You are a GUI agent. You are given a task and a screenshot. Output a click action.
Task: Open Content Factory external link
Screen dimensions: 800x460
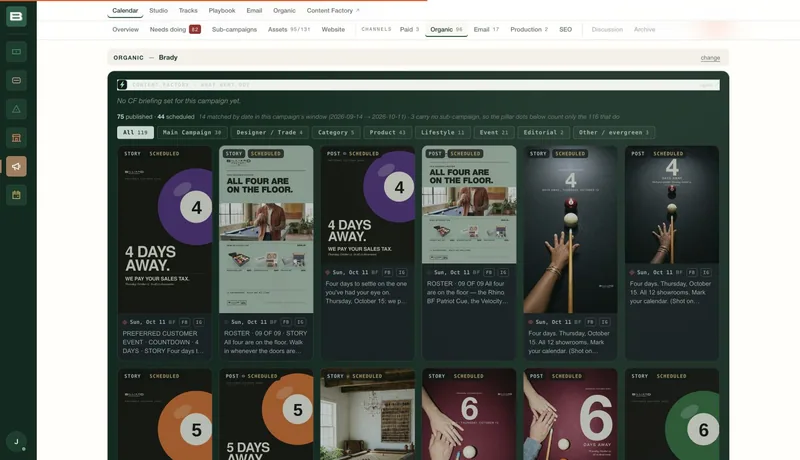pos(333,10)
